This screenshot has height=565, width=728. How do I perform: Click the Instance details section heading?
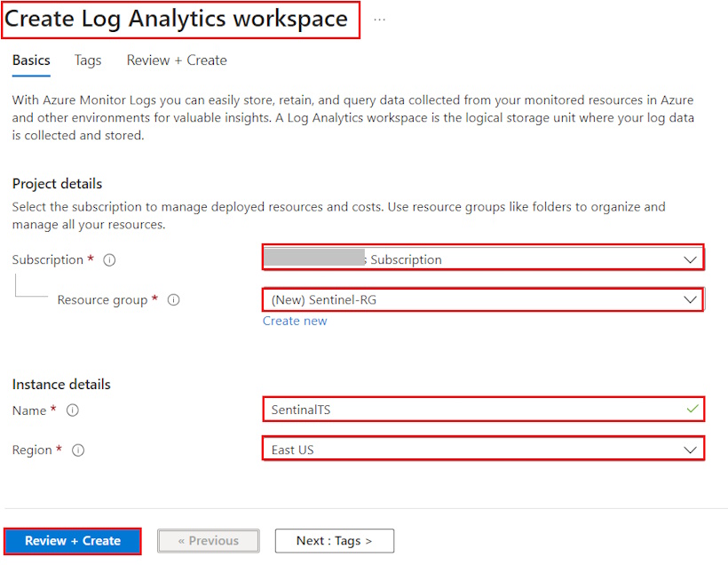pos(61,385)
